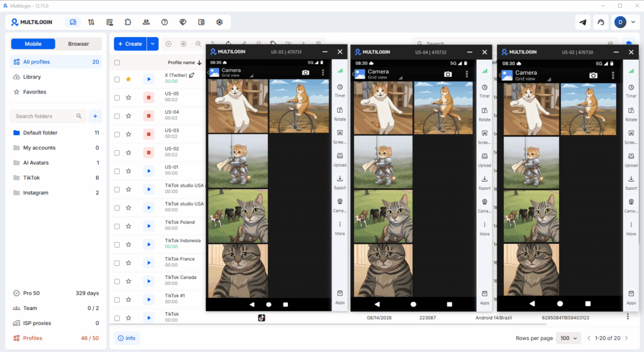Open the Telegram icon in top bar
The height and width of the screenshot is (352, 644).
tap(582, 22)
